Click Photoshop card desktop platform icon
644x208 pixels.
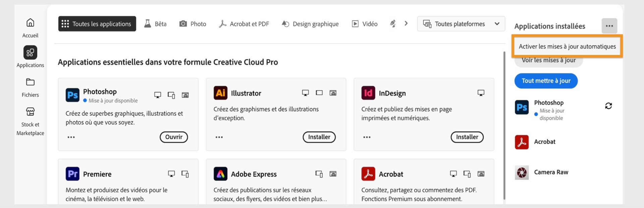point(158,95)
